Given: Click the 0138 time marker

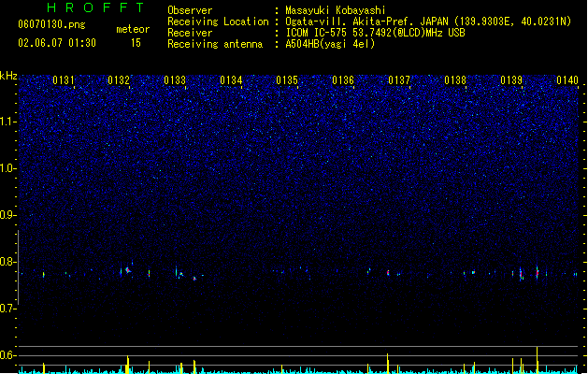Looking at the screenshot, I should 455,80.
